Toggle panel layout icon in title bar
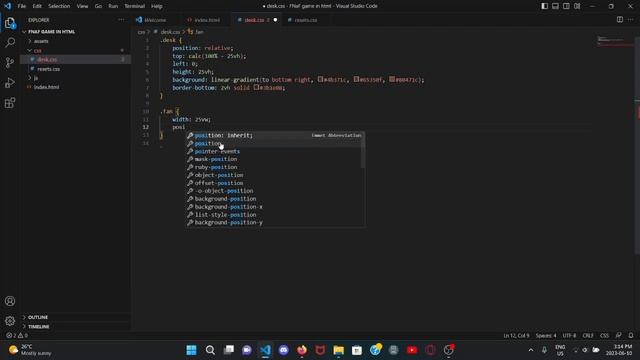The image size is (640, 360). (556, 6)
